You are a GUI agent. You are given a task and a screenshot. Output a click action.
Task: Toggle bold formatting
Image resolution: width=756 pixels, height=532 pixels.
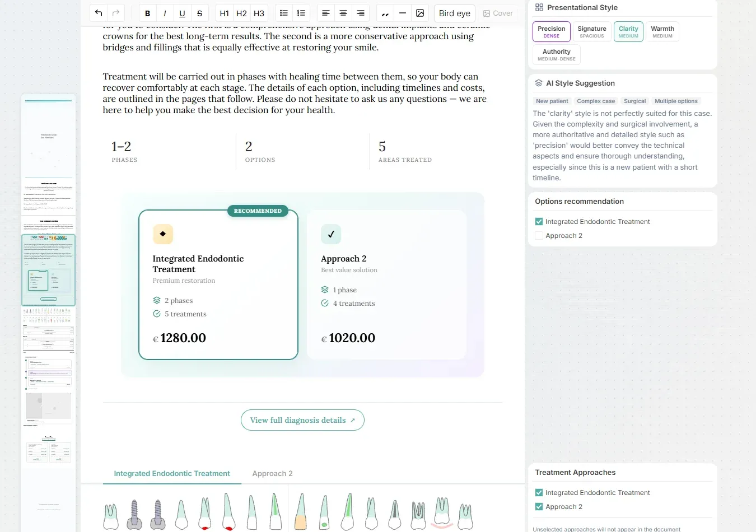click(x=147, y=13)
